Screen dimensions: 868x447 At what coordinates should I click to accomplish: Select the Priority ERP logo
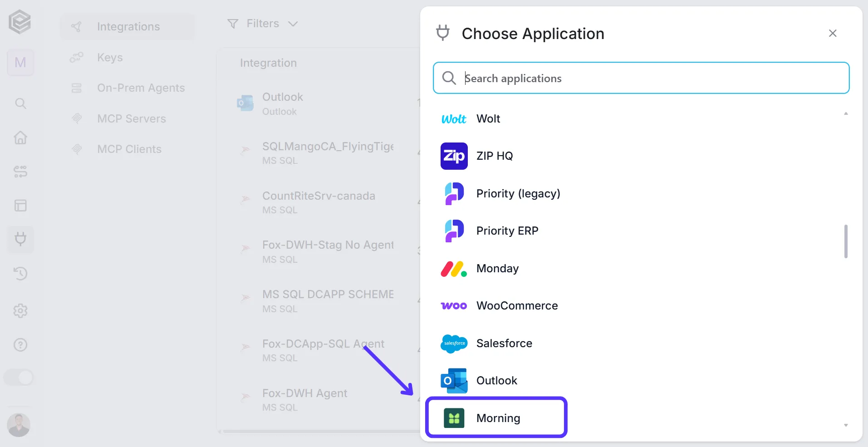click(x=454, y=231)
